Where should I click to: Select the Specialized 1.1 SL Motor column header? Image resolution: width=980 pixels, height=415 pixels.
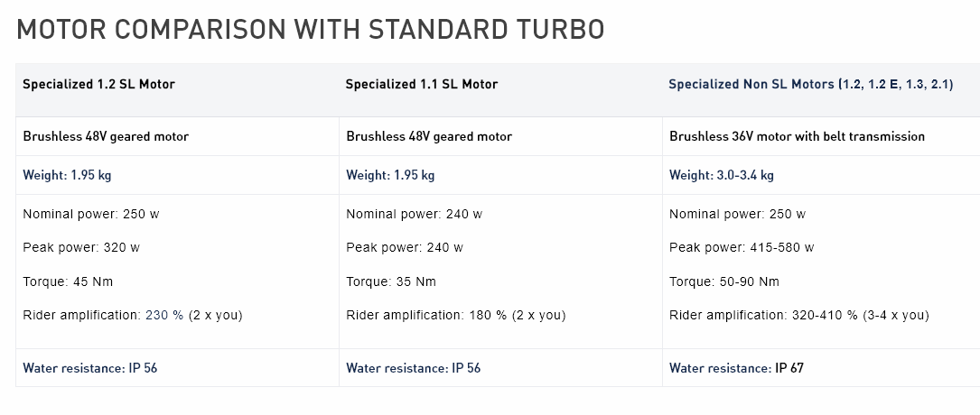421,84
